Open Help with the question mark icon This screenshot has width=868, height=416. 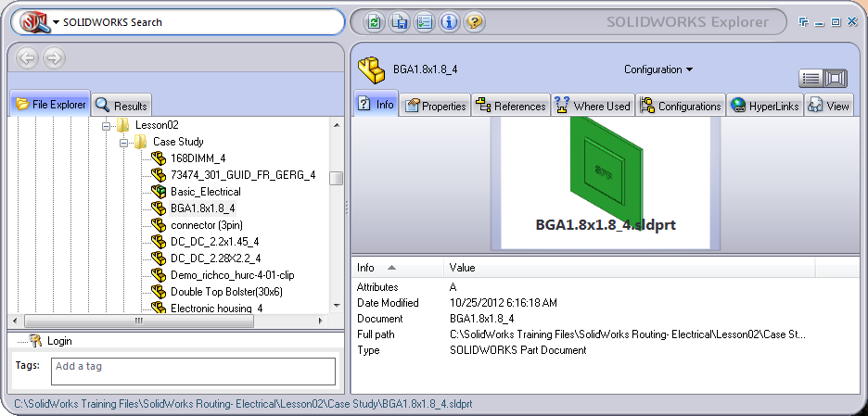(x=475, y=22)
